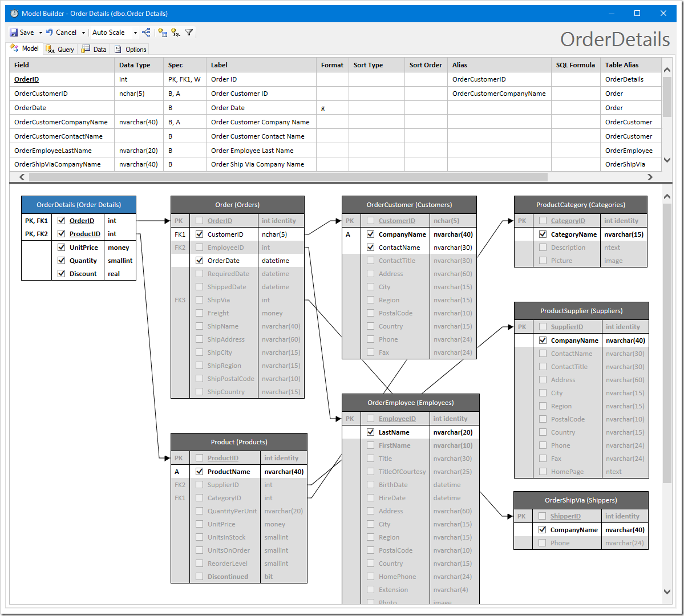
Task: Click the Save disk icon
Action: [14, 33]
